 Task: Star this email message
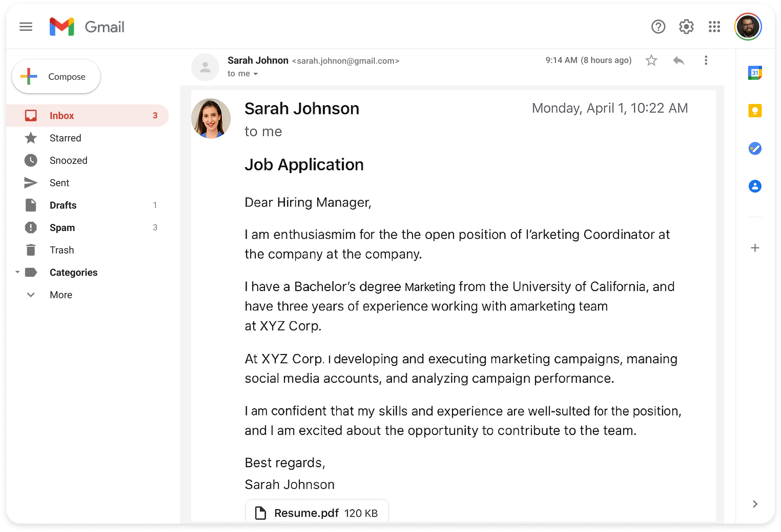coord(651,60)
